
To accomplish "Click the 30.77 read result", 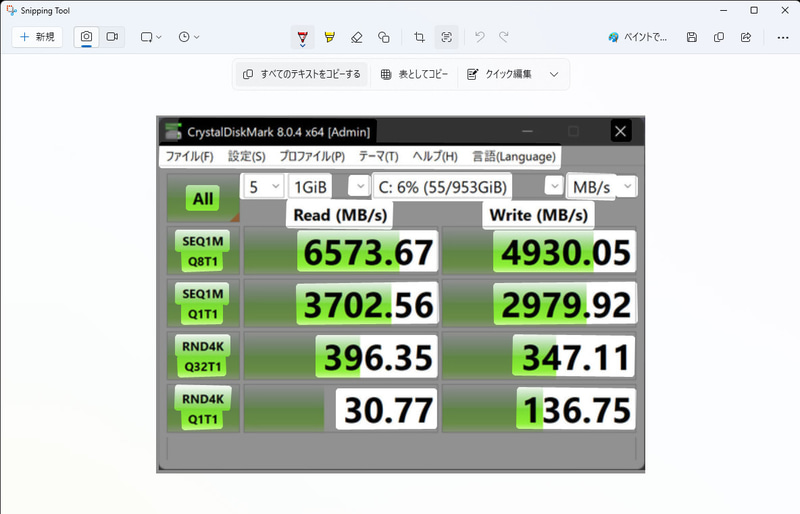I will click(341, 409).
